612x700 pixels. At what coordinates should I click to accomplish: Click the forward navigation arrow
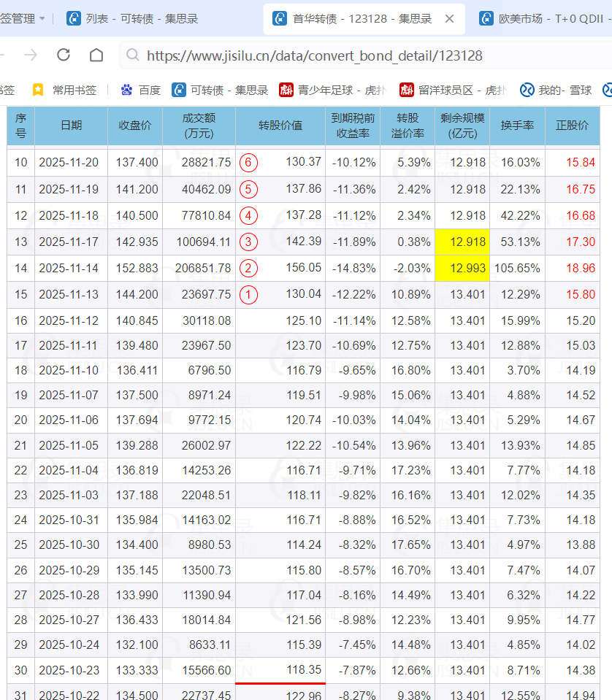(30, 55)
